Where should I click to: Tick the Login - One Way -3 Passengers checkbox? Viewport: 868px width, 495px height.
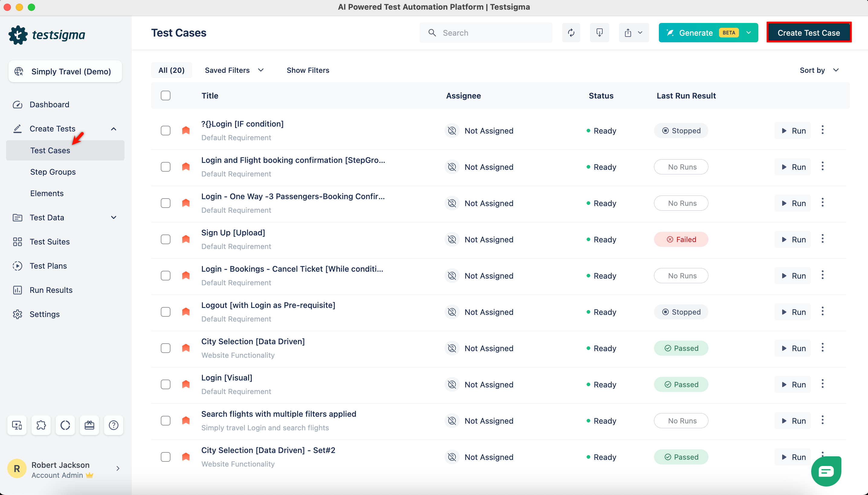(166, 203)
